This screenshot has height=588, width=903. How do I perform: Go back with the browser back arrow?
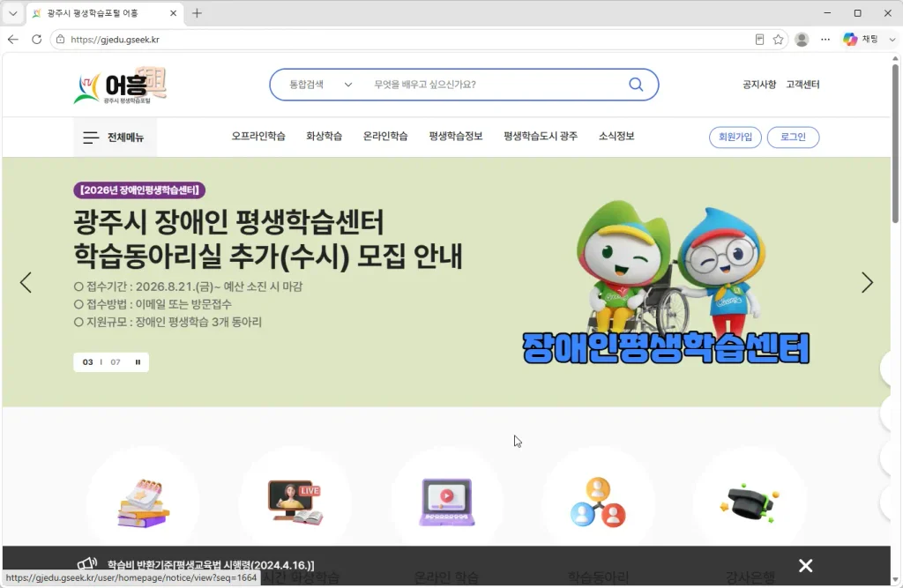13,39
